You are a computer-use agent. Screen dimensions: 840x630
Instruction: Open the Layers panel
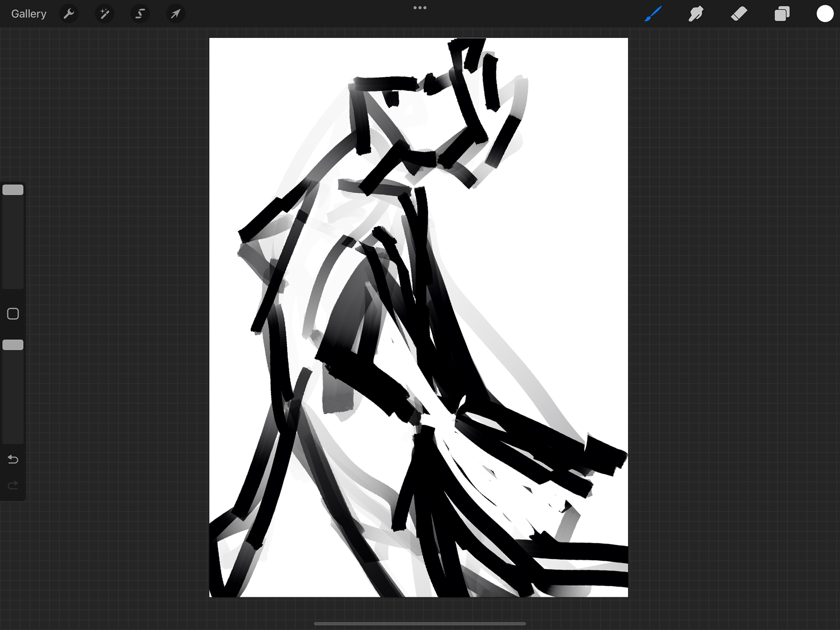[x=782, y=14]
